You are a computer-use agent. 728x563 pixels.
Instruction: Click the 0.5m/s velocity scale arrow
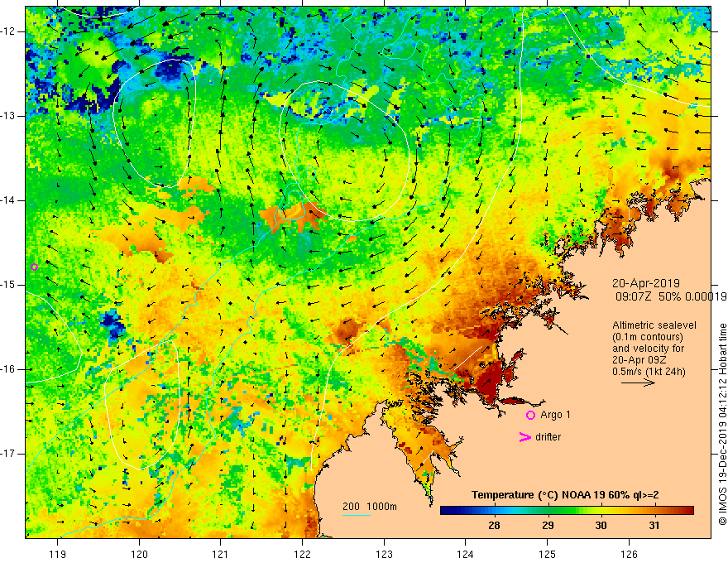click(x=639, y=383)
